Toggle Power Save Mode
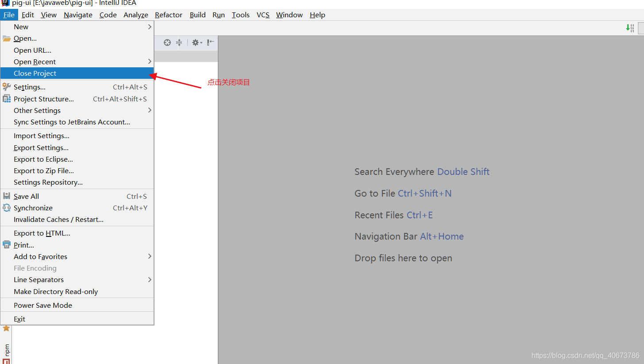This screenshot has width=644, height=364. point(77,305)
